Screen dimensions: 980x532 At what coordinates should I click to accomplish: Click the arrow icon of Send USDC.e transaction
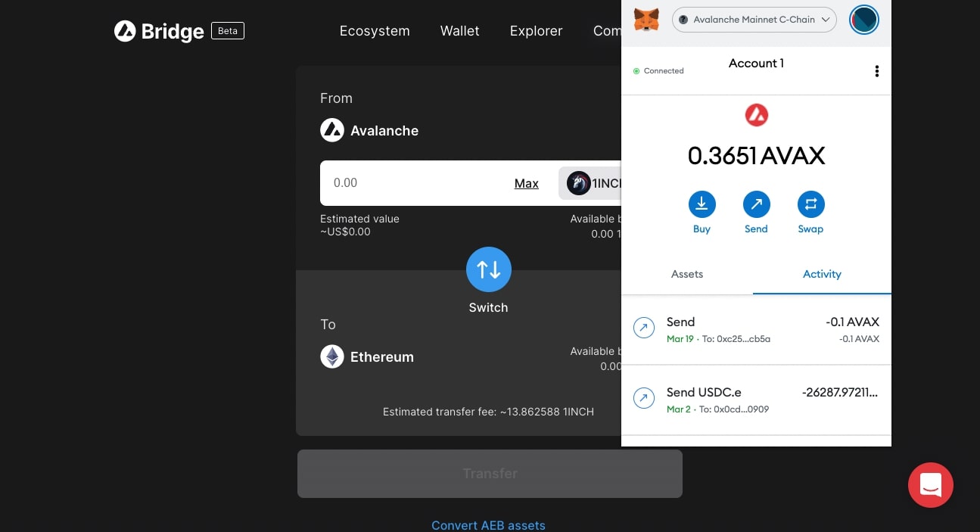(644, 399)
